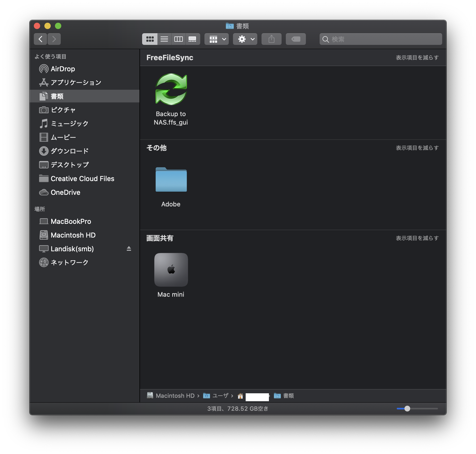Screen dimensions: 476x454
Task: Open ミュージック in the sidebar
Action: coord(85,124)
